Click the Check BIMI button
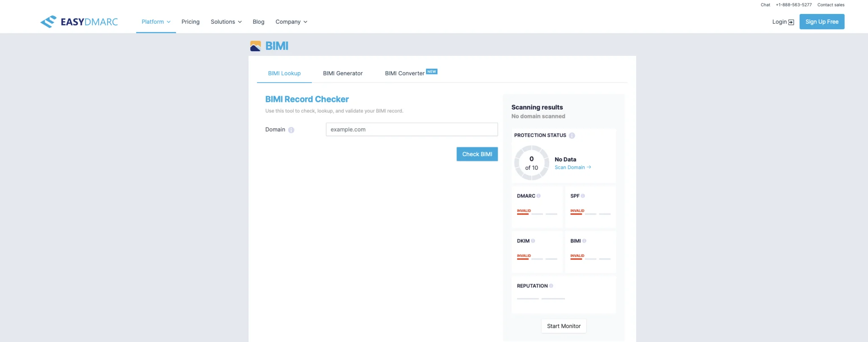This screenshot has height=342, width=868. click(477, 154)
